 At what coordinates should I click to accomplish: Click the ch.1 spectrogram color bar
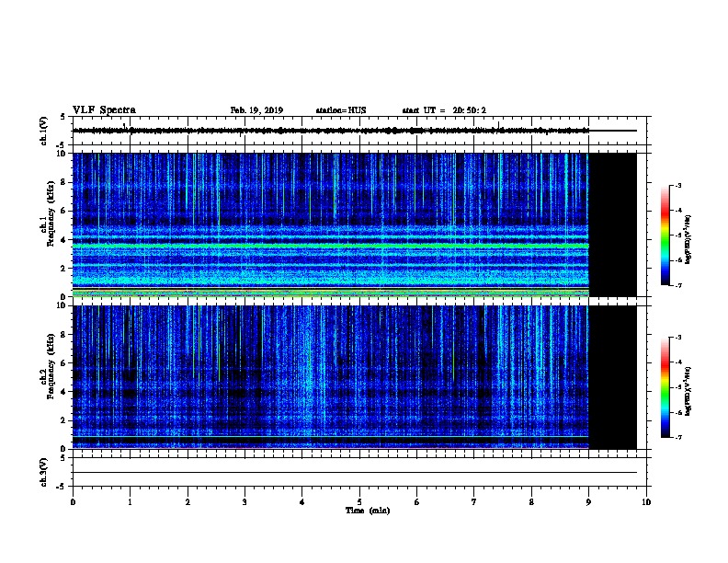tap(665, 236)
